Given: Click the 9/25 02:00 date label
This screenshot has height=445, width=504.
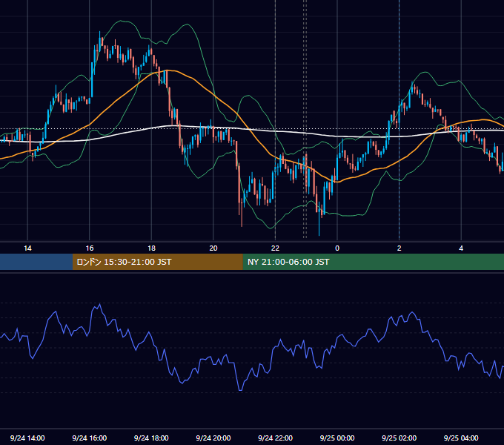Looking at the screenshot, I should tap(399, 438).
